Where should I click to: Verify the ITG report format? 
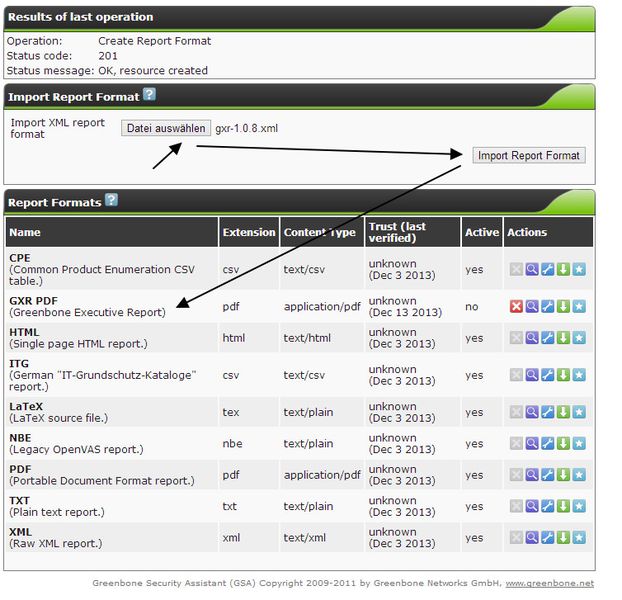pos(579,375)
